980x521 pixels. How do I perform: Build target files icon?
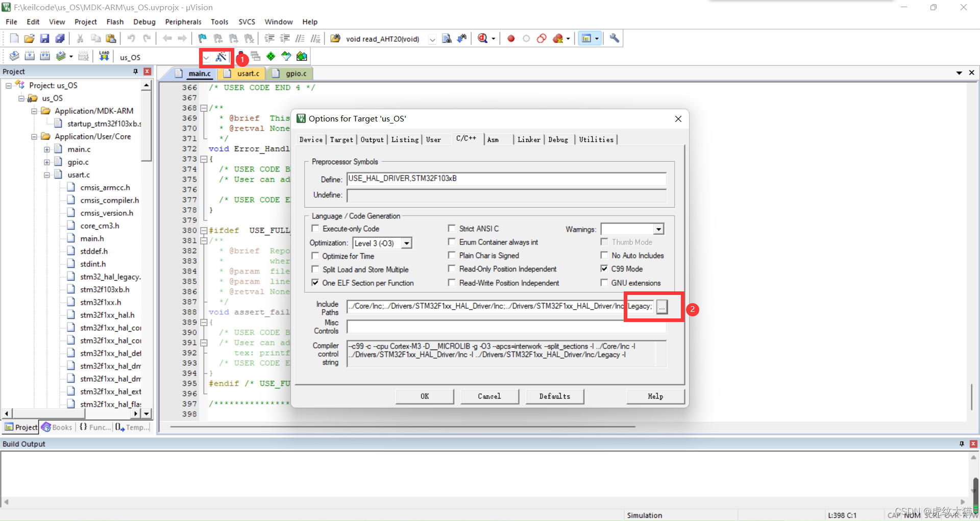pos(30,56)
